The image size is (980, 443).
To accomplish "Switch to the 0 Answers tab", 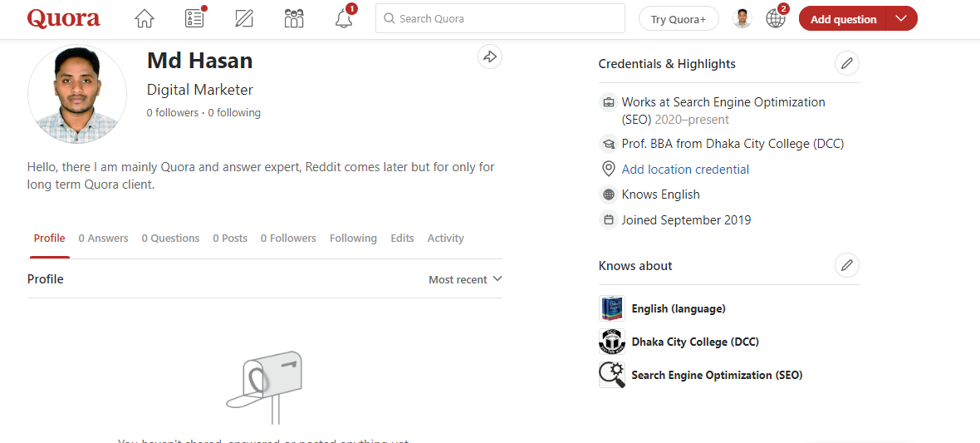I will coord(103,239).
